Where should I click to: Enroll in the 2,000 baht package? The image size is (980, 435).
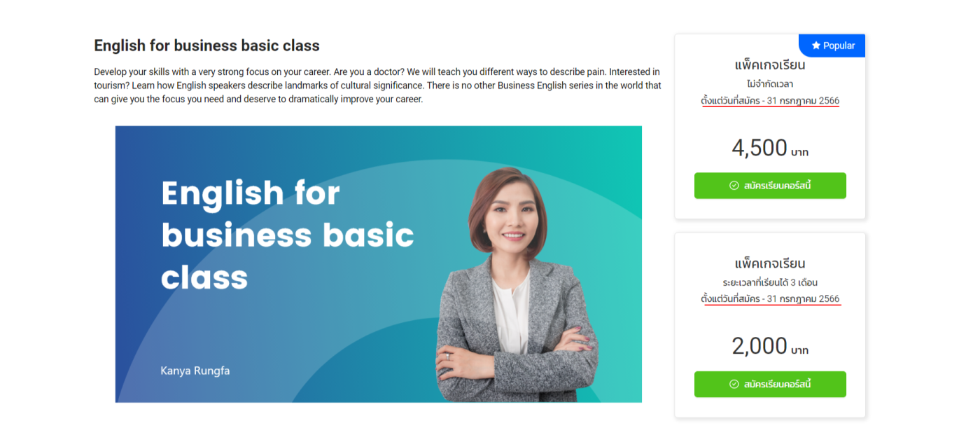coord(770,384)
